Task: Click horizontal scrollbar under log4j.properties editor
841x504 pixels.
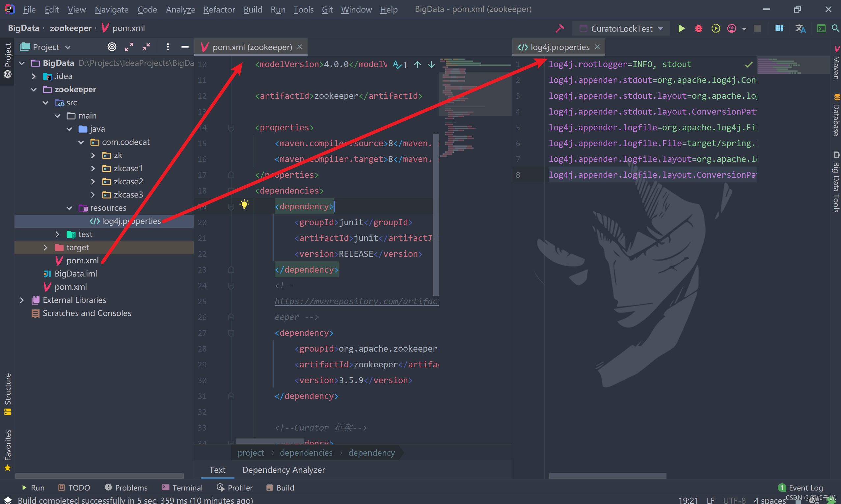Action: point(607,476)
